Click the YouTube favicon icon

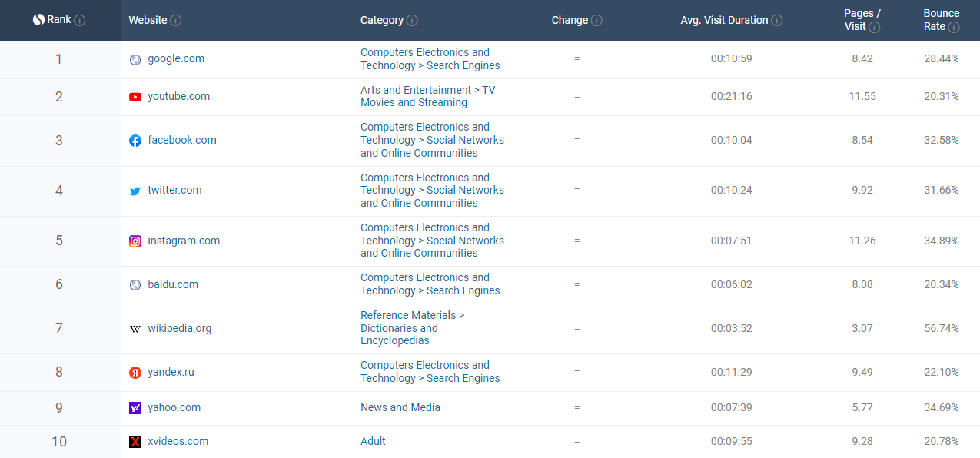tap(135, 97)
